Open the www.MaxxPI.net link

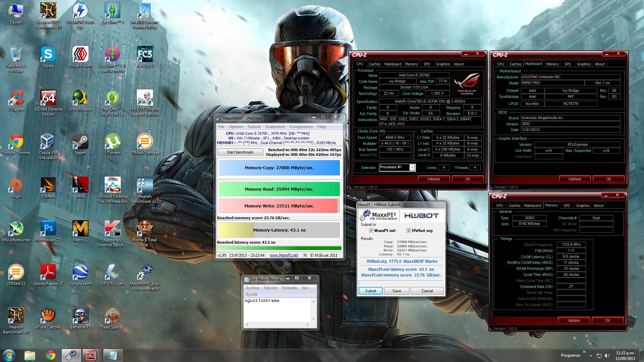(284, 255)
